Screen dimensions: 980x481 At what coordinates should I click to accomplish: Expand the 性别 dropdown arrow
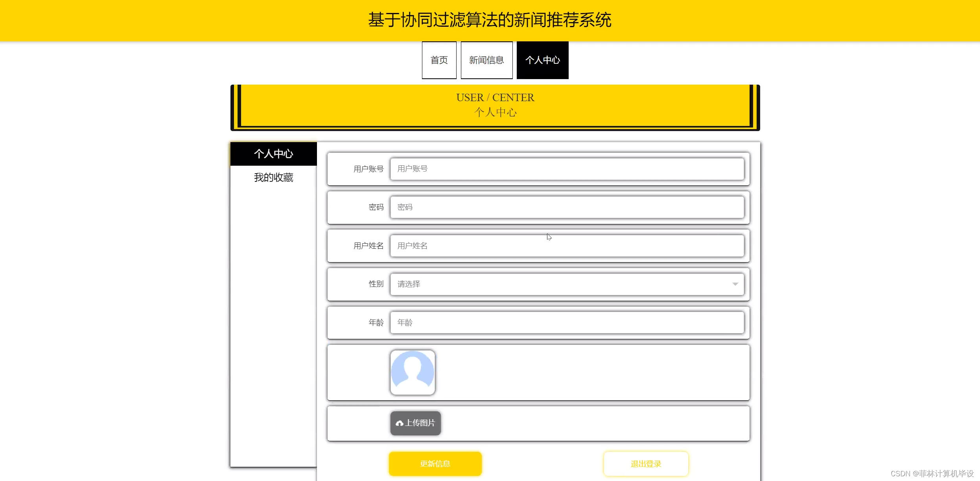(x=735, y=284)
